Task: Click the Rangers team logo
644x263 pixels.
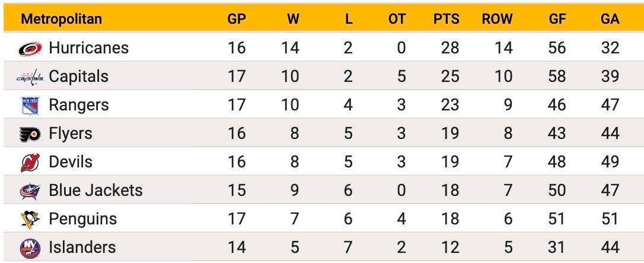Action: coord(30,106)
